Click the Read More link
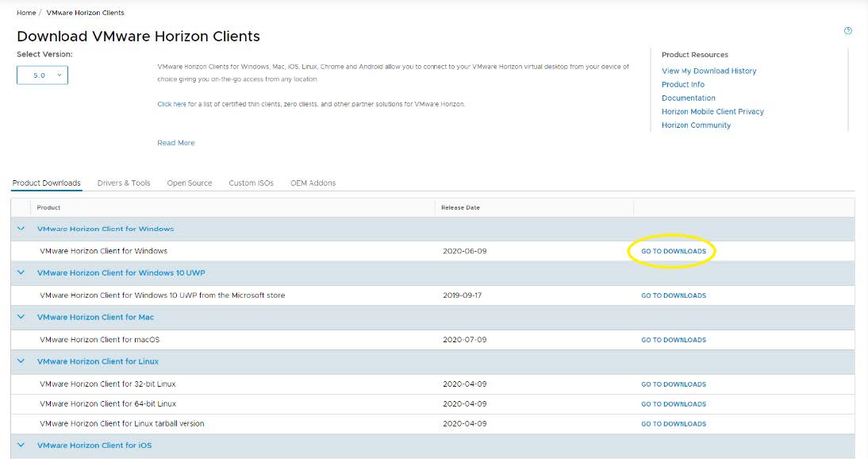Screen dimensions: 868x459 175,143
